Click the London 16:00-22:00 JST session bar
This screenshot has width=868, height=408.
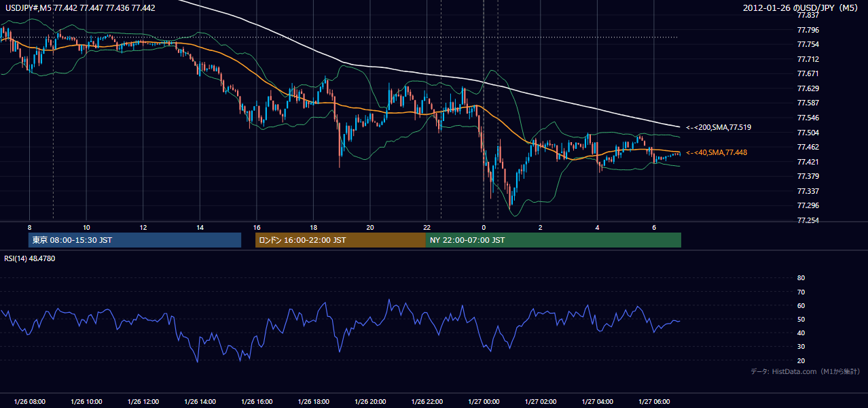tap(340, 240)
